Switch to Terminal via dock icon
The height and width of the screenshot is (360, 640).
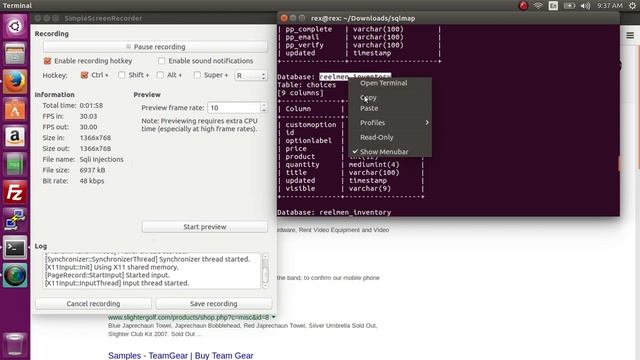[15, 247]
